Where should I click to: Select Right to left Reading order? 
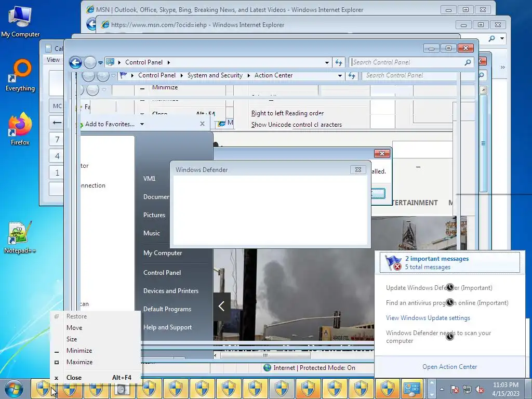(287, 113)
